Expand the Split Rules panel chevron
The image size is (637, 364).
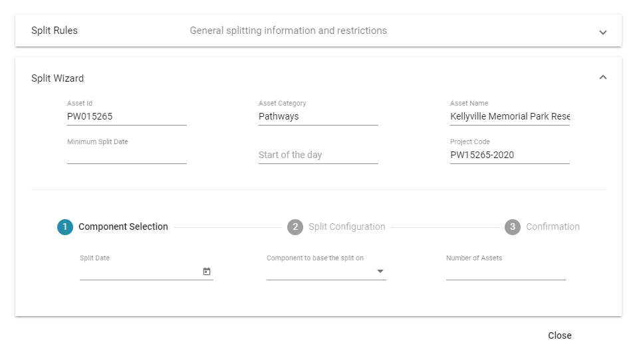tap(603, 32)
